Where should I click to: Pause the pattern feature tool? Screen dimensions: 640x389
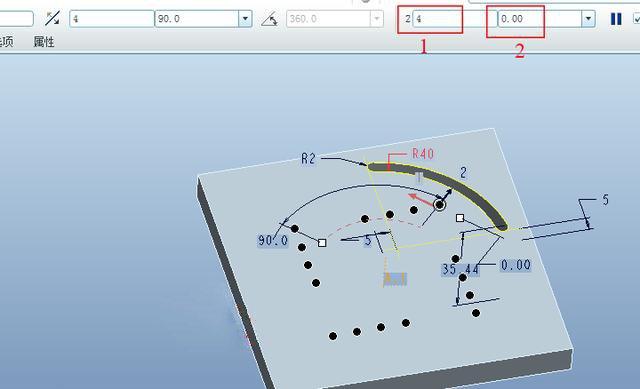pyautogui.click(x=616, y=19)
